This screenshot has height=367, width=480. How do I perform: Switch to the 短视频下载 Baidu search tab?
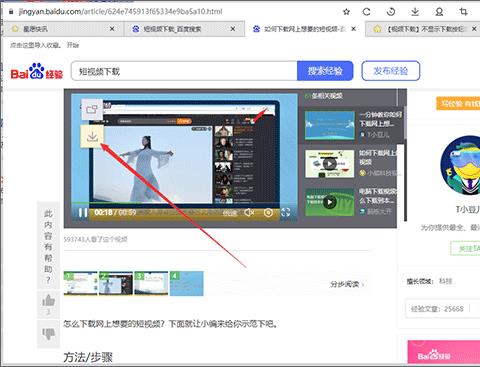pyautogui.click(x=184, y=29)
